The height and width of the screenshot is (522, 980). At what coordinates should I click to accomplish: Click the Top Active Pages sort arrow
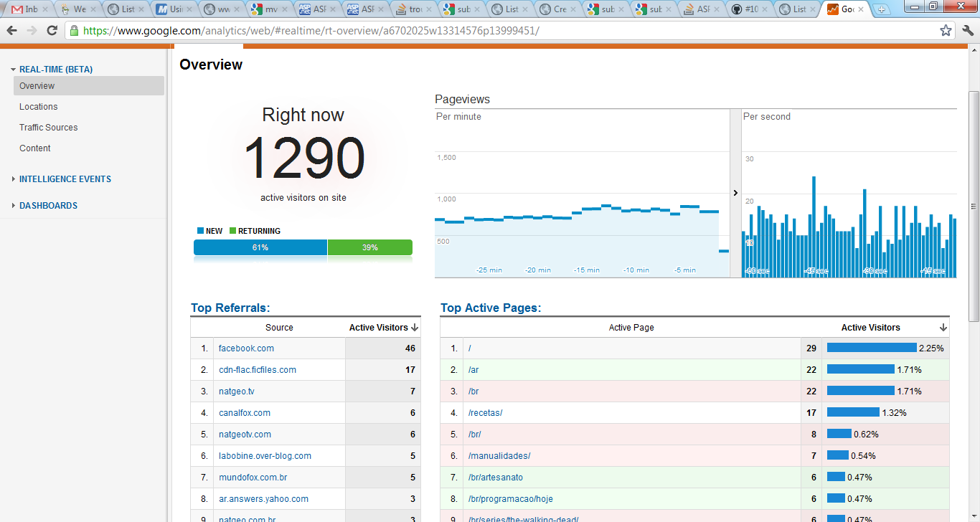coord(943,328)
